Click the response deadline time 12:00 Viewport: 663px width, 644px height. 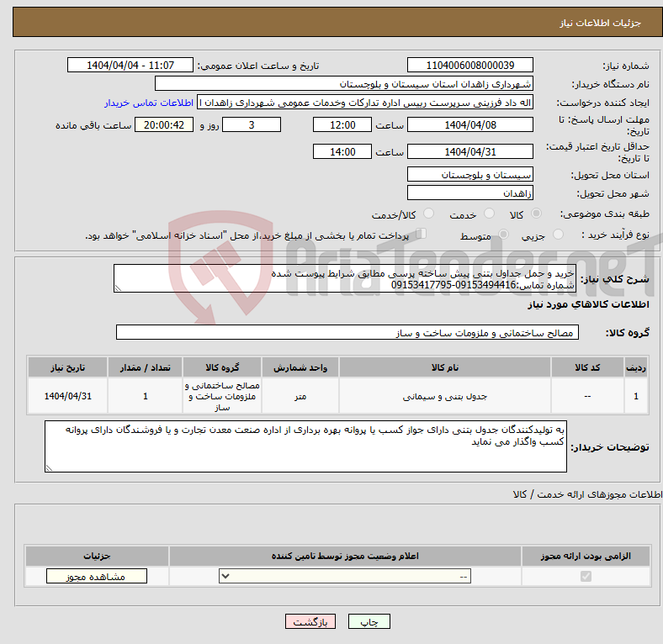click(342, 125)
